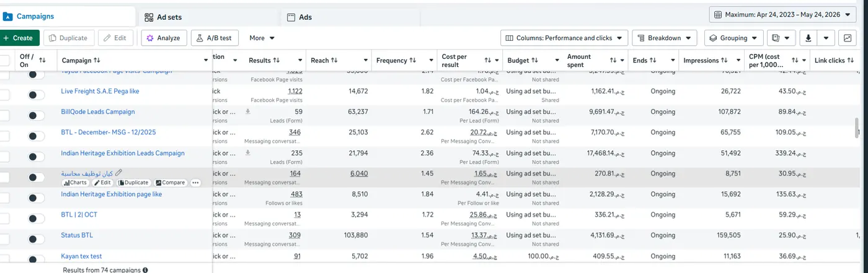Sort by the Frequency column
Screen dimensions: 868x273
coord(413,60)
